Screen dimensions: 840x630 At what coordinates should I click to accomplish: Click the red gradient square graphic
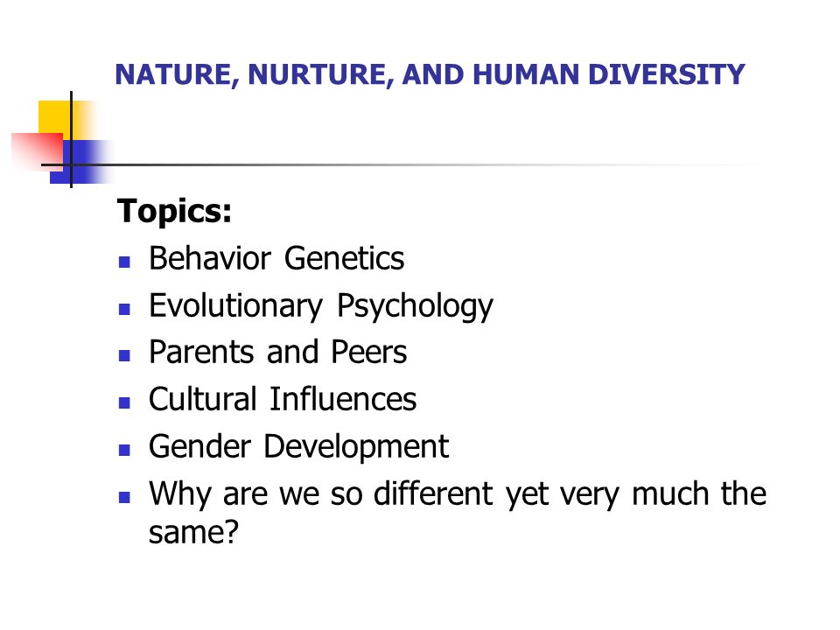coord(37,151)
